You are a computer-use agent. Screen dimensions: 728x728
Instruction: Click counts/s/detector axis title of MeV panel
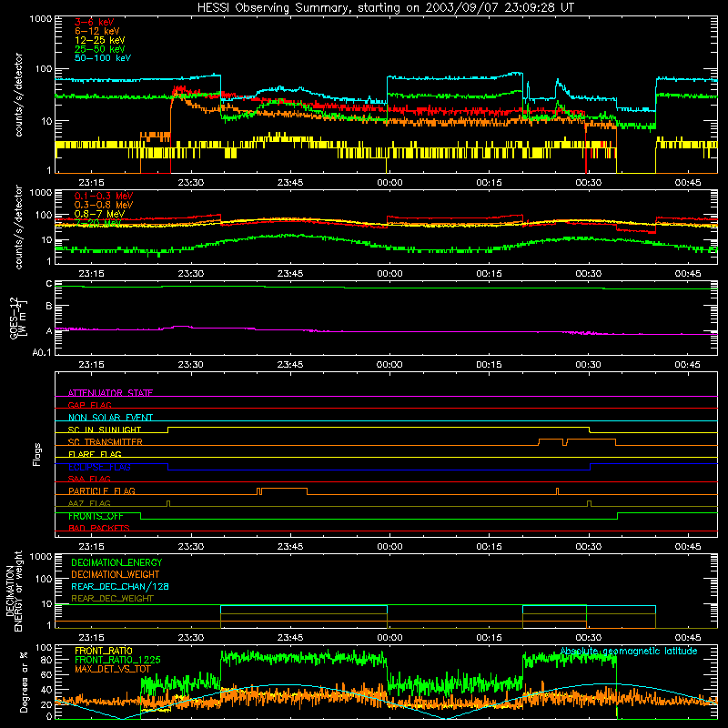point(18,227)
